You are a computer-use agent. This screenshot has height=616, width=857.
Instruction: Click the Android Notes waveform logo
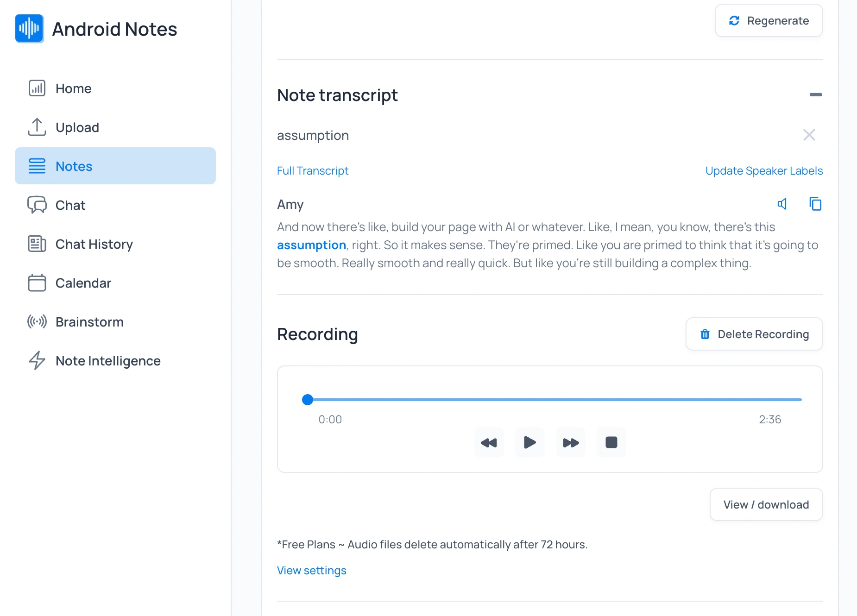pos(29,29)
